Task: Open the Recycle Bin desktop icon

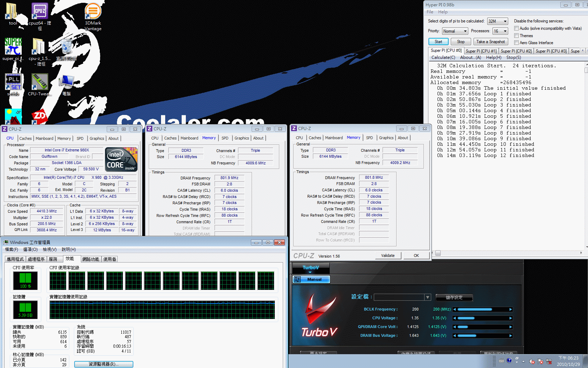Action: click(x=66, y=49)
